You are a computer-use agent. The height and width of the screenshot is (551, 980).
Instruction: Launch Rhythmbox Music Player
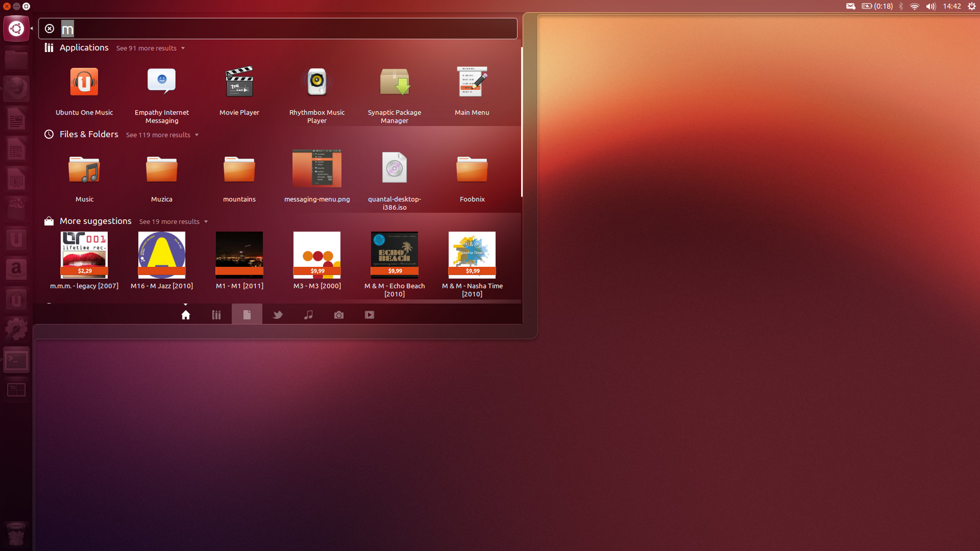tap(317, 81)
